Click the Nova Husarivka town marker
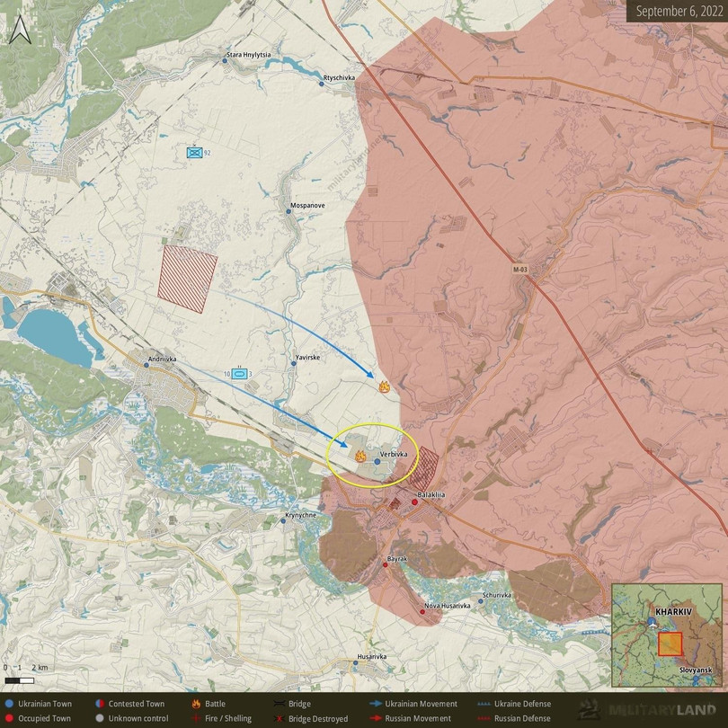The image size is (728, 728). point(422,612)
